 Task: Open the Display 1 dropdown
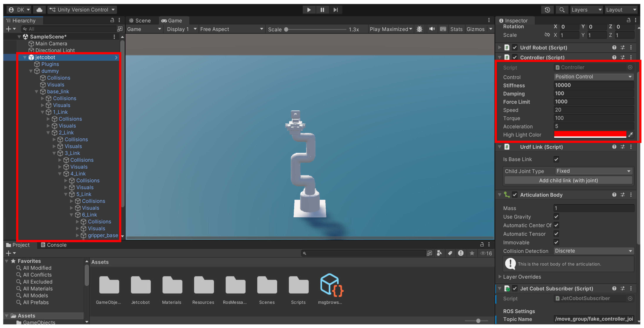181,29
